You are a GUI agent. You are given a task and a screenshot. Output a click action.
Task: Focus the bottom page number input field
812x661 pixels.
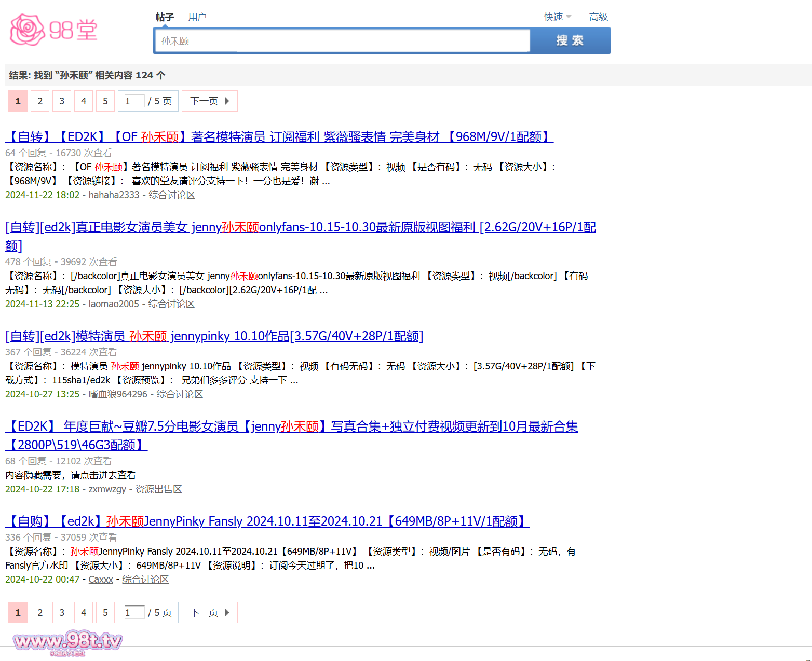tap(134, 612)
